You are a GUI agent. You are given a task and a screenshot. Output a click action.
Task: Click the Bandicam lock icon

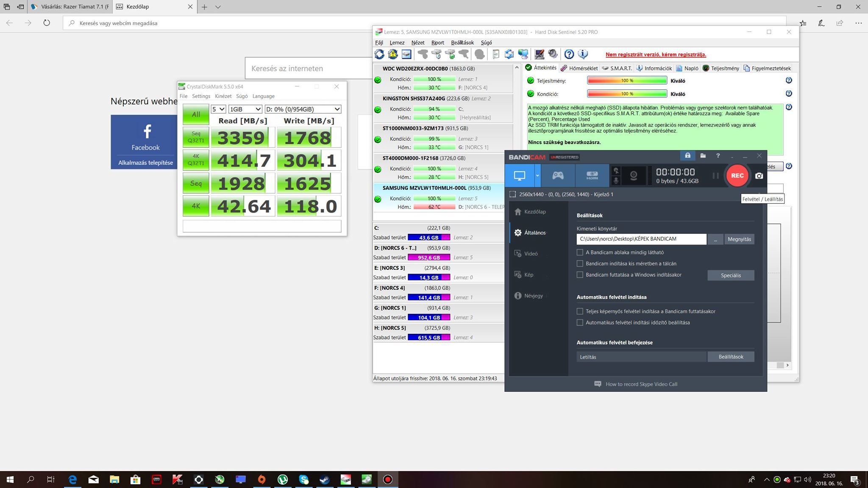687,156
